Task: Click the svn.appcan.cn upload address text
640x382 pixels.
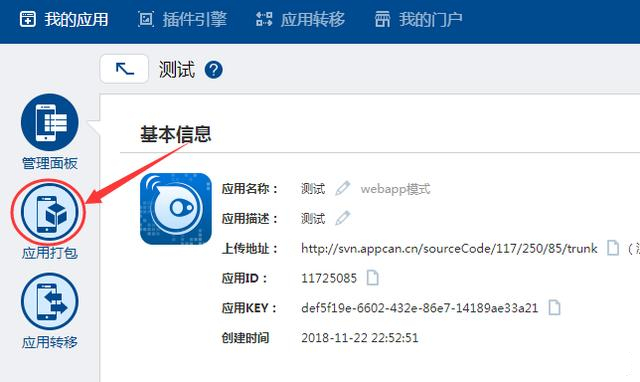Action: tap(449, 249)
